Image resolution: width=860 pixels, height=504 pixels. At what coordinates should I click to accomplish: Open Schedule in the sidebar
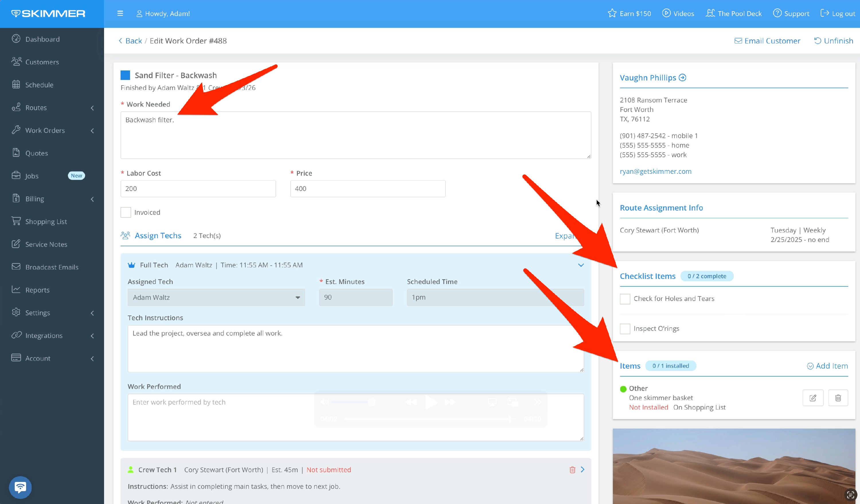(39, 84)
